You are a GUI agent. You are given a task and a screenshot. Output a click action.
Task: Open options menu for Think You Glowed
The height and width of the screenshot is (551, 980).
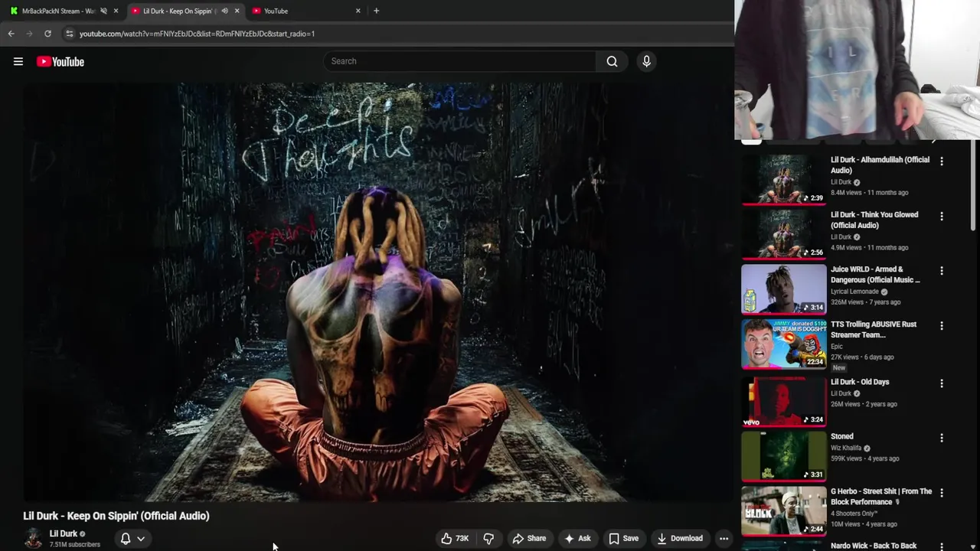[x=942, y=217]
